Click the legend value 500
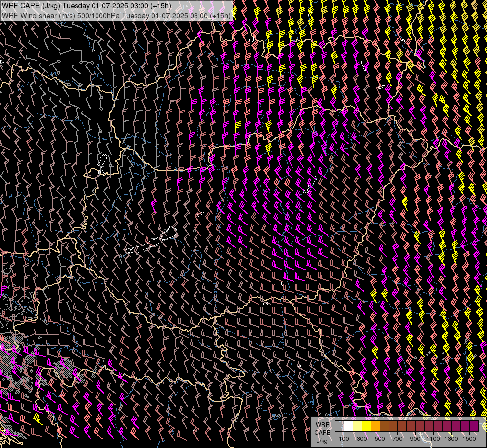Viewport: 487px width, 448px height. tap(380, 439)
